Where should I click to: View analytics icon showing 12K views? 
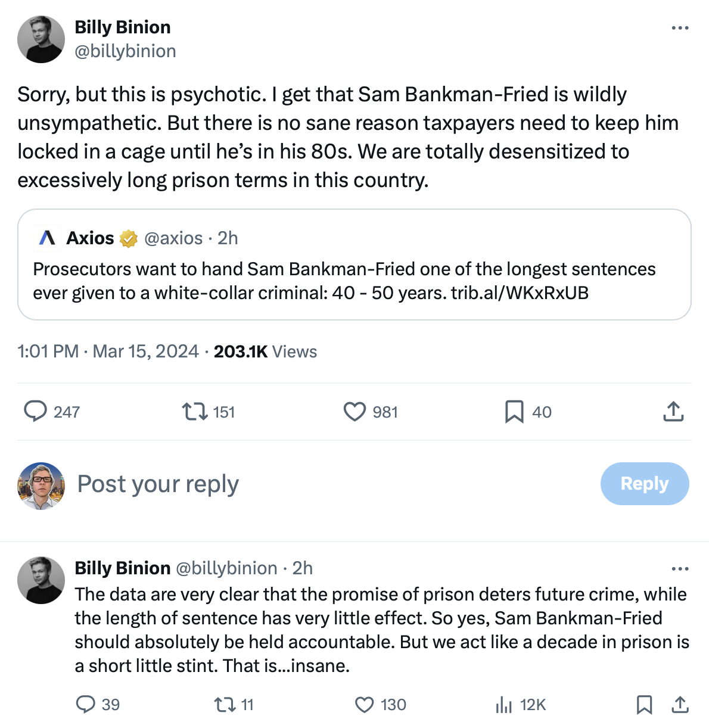point(504,705)
